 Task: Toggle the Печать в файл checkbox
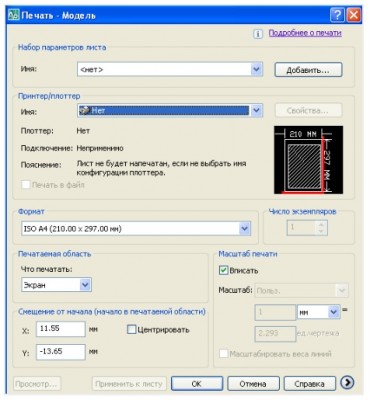click(26, 185)
